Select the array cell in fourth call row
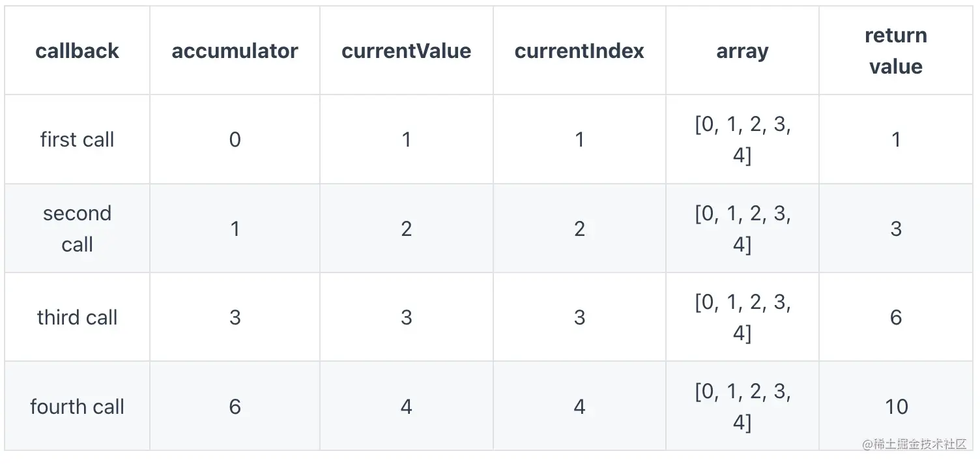The height and width of the screenshot is (464, 980). [742, 407]
